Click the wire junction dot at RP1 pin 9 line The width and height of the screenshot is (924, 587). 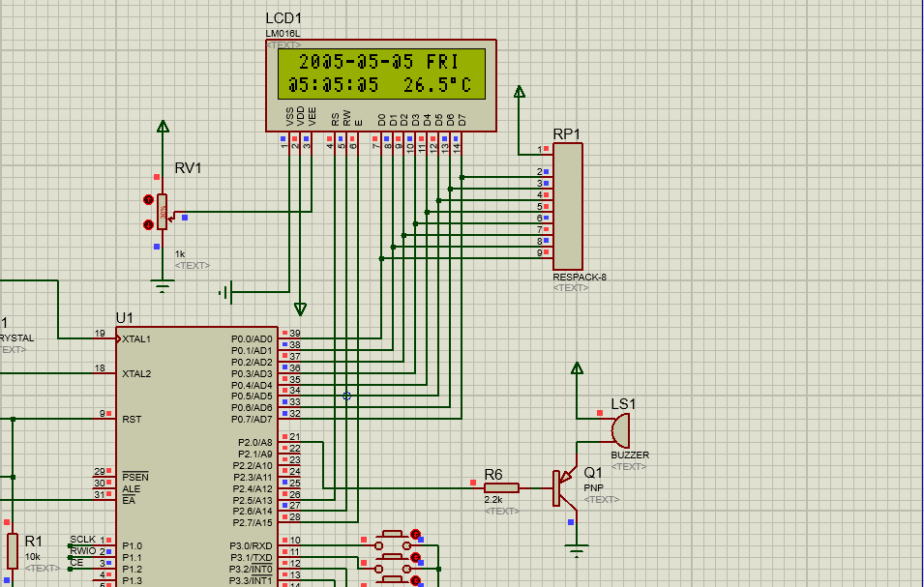point(381,258)
